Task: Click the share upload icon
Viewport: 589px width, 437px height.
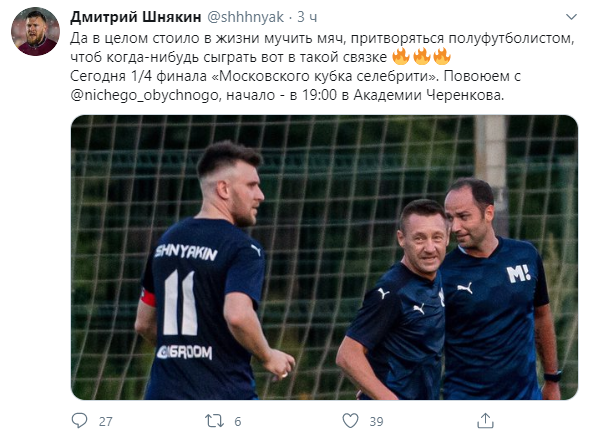Action: tap(485, 420)
